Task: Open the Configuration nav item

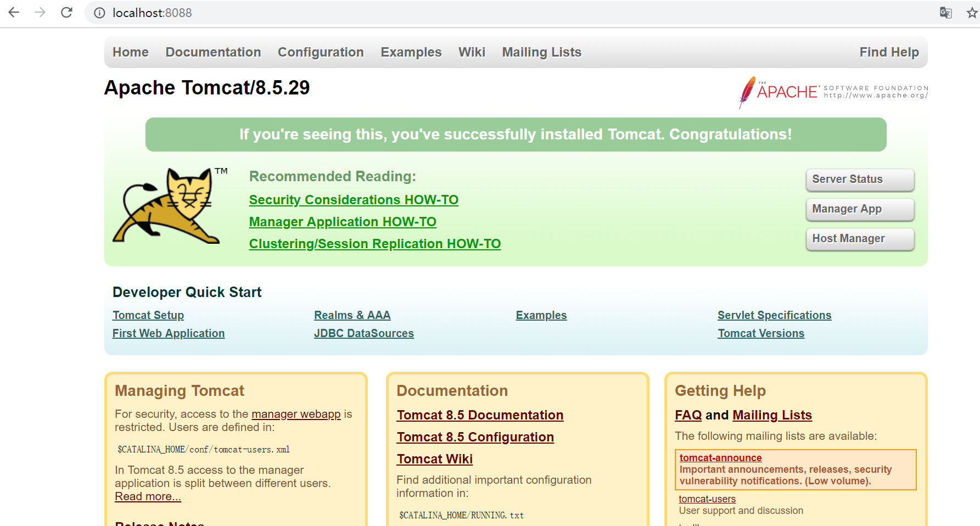Action: [321, 52]
